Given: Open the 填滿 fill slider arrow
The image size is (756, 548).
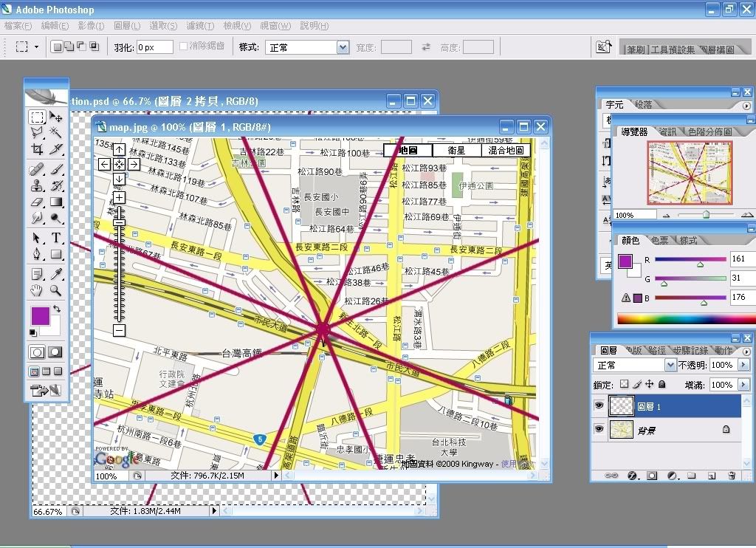Looking at the screenshot, I should click(x=743, y=385).
